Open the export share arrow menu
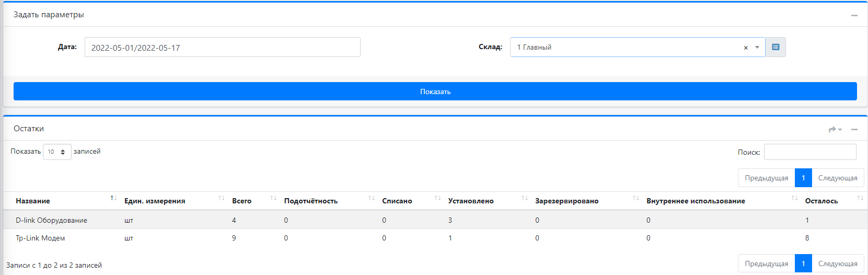This screenshot has width=868, height=275. pos(835,129)
